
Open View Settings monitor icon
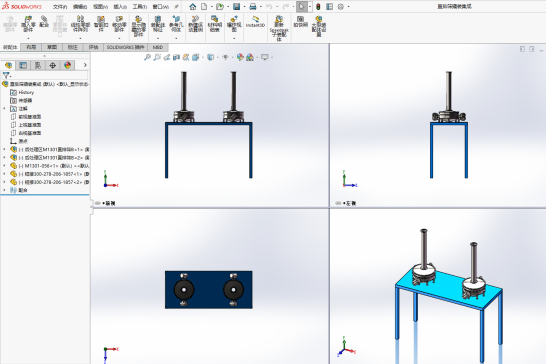coord(265,57)
